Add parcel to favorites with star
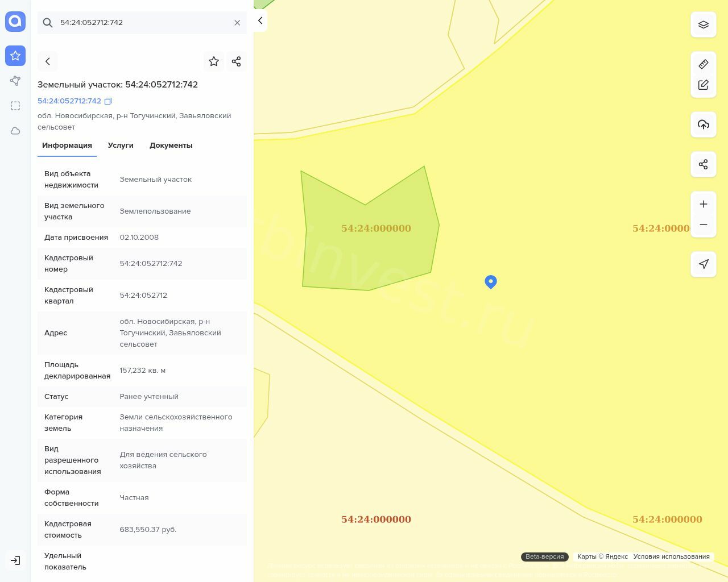The width and height of the screenshot is (728, 582). (x=214, y=61)
